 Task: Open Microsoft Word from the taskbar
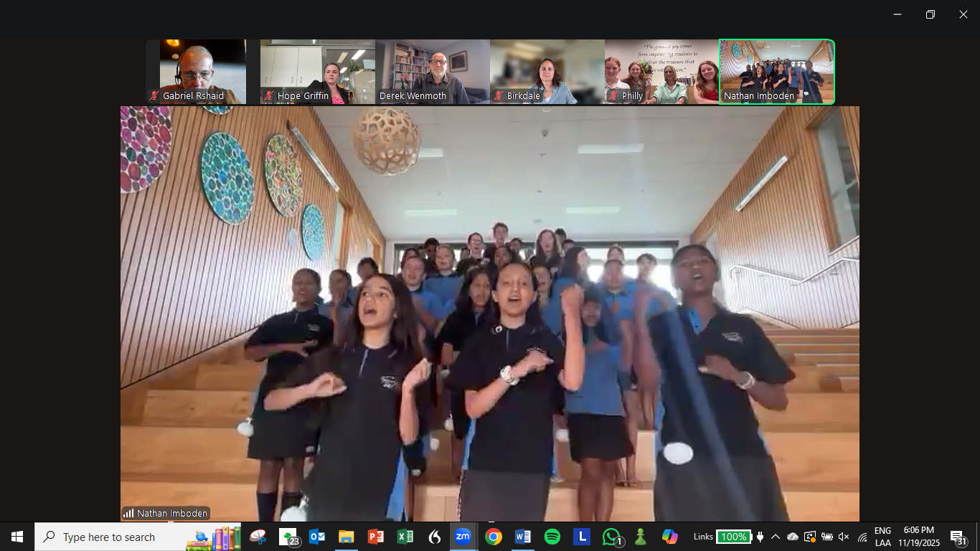click(x=522, y=537)
